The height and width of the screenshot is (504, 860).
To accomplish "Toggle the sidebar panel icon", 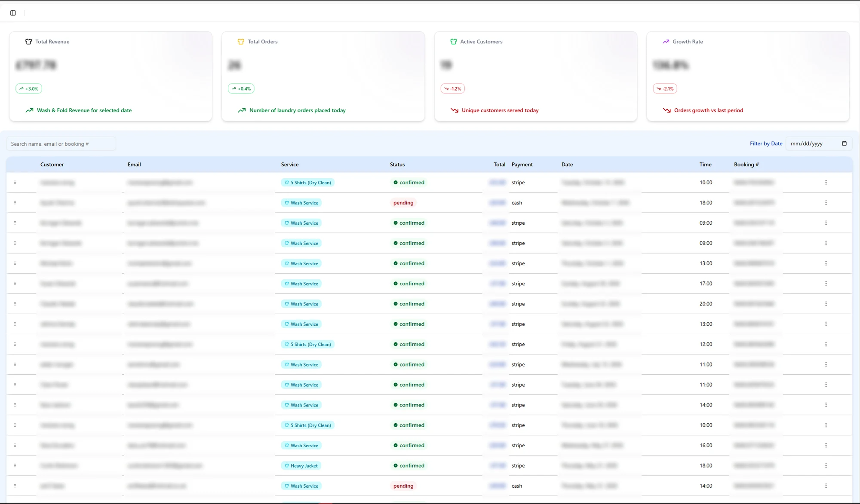I will 13,13.
